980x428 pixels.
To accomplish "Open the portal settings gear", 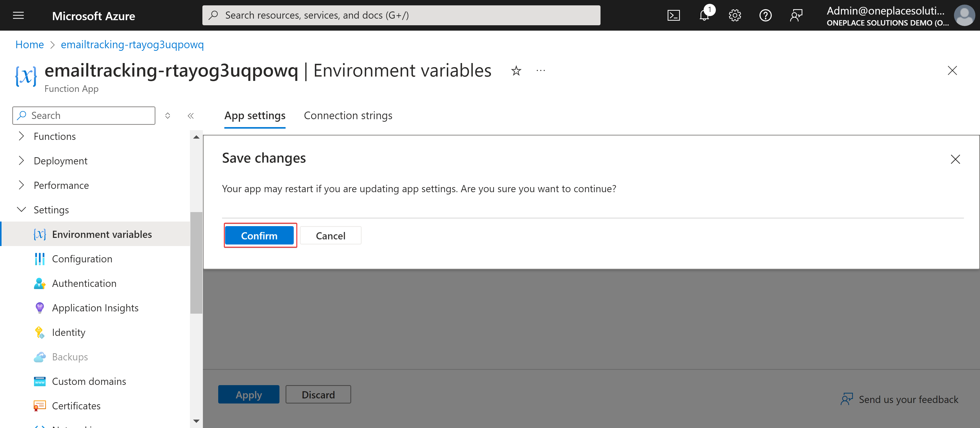I will coord(735,15).
